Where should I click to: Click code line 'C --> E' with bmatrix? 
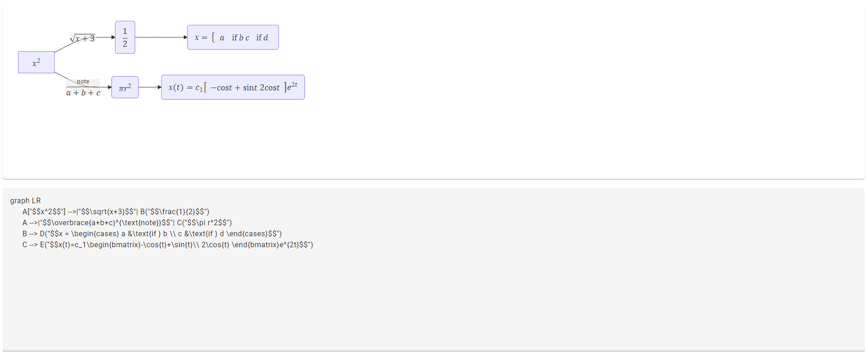tap(167, 245)
